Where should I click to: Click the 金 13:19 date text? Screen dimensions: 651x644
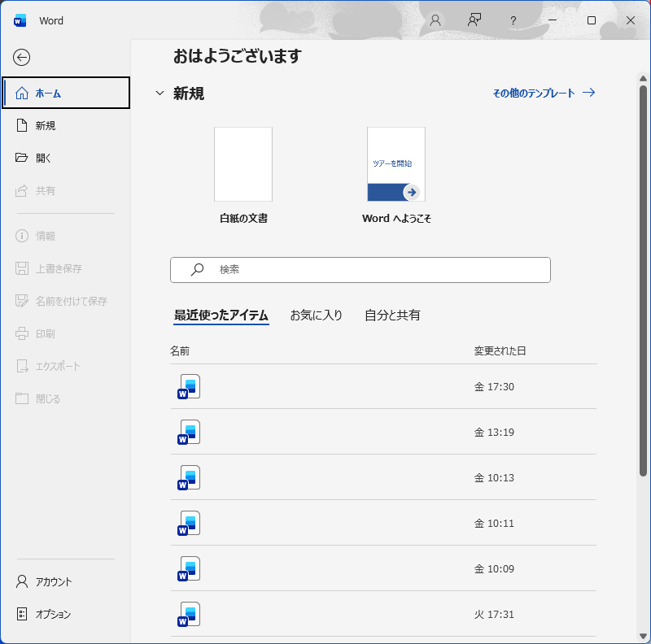(x=494, y=432)
